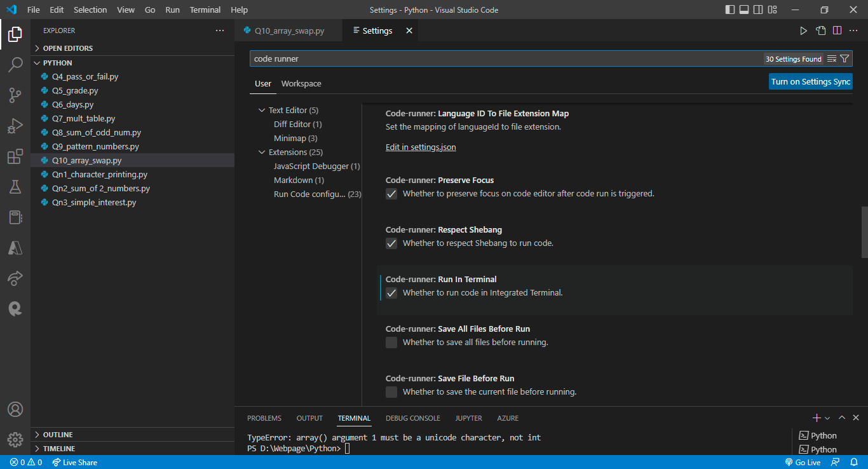Image resolution: width=868 pixels, height=469 pixels.
Task: Open Settings JSON file icon
Action: click(x=821, y=31)
